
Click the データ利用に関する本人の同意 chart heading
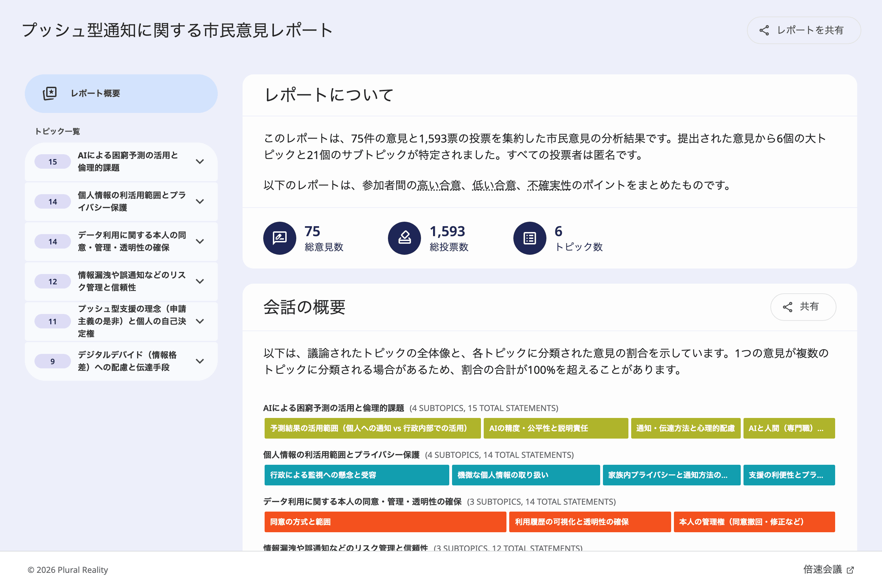point(362,502)
